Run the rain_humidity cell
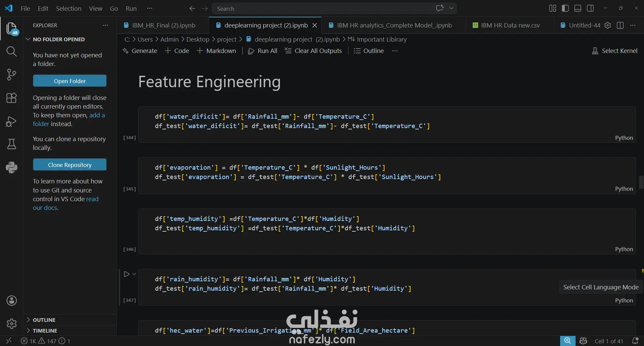Screen dimensions: 644x346 [126, 274]
